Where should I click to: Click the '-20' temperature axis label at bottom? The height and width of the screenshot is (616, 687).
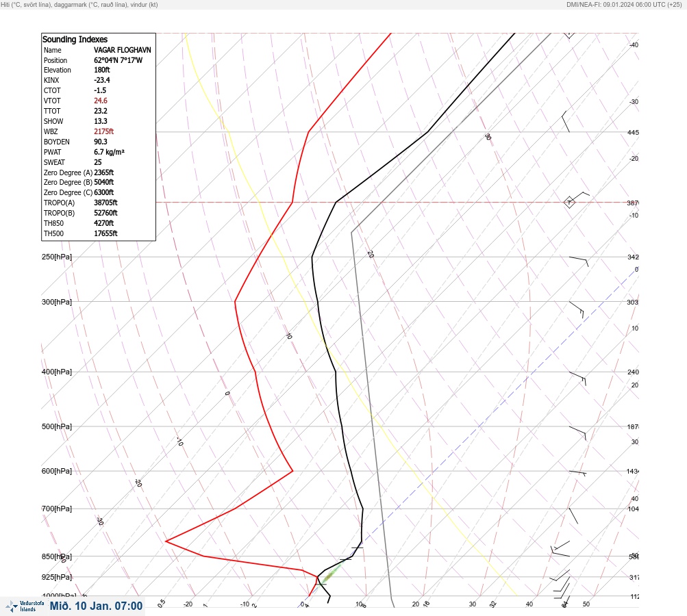[x=188, y=604]
